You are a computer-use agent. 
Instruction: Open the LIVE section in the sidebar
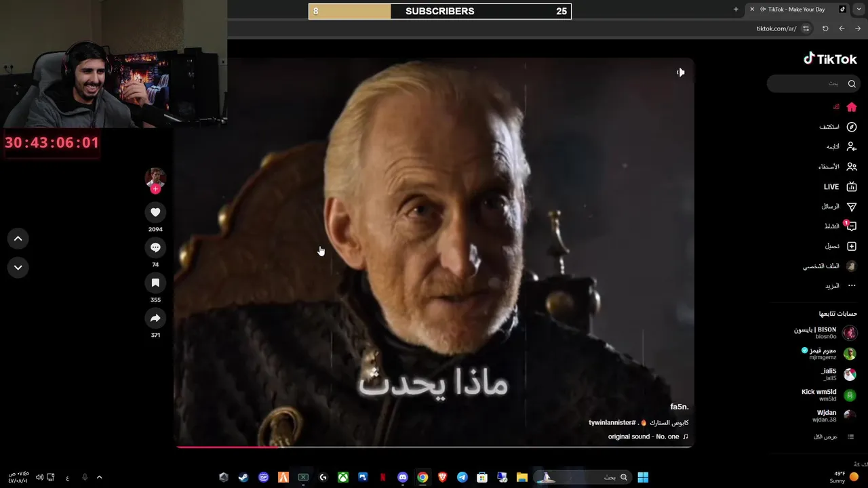tap(840, 186)
